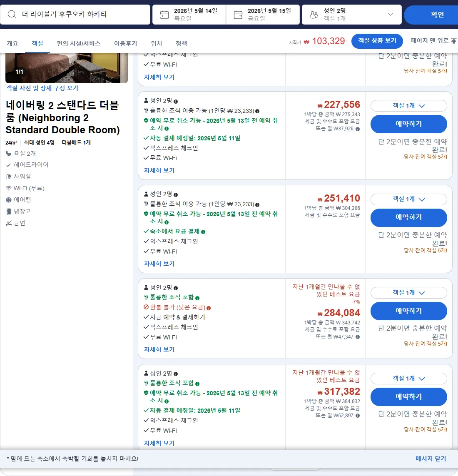Open the check-out calendar icon

click(x=238, y=15)
